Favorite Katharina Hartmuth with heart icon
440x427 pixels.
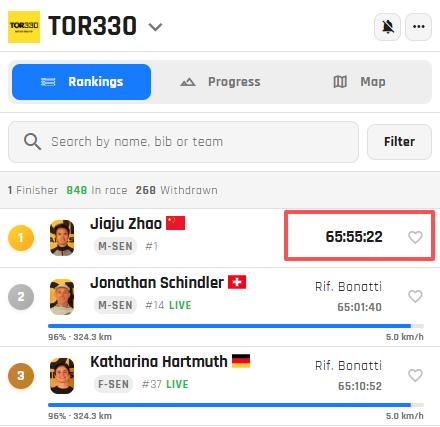[x=415, y=375]
